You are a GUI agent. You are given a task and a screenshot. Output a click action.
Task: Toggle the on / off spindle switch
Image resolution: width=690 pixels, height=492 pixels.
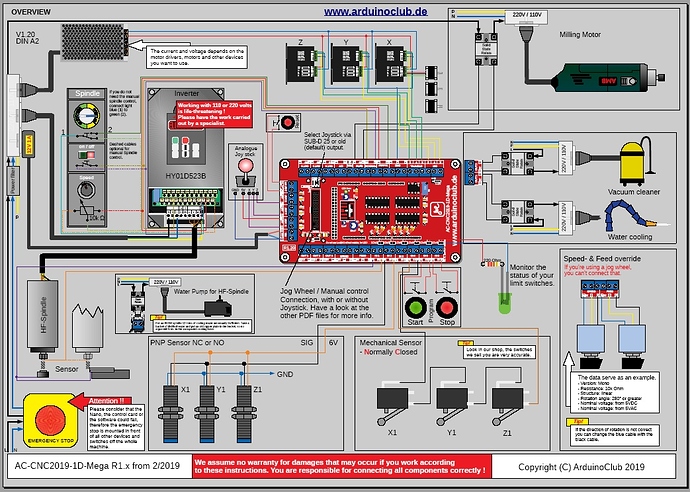point(86,154)
